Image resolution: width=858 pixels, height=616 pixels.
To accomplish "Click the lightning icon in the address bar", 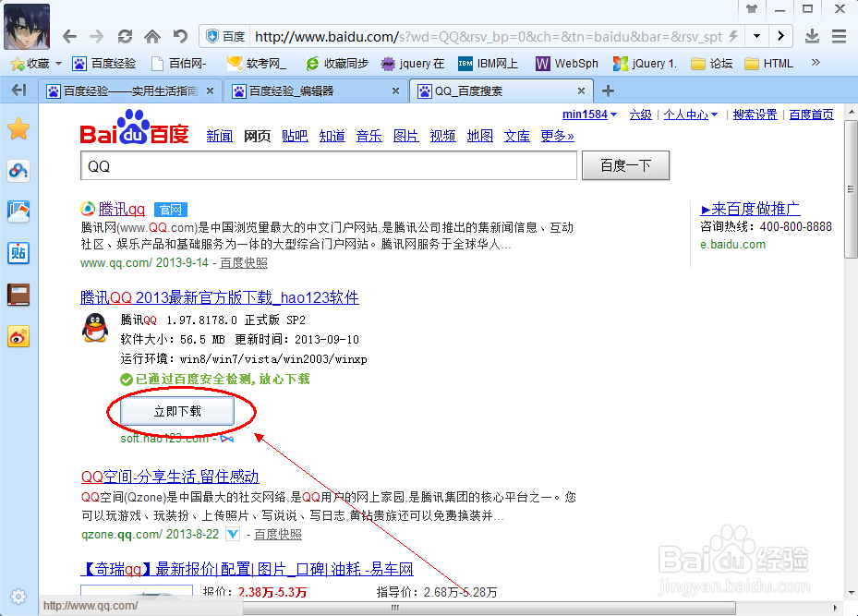I will tap(733, 35).
